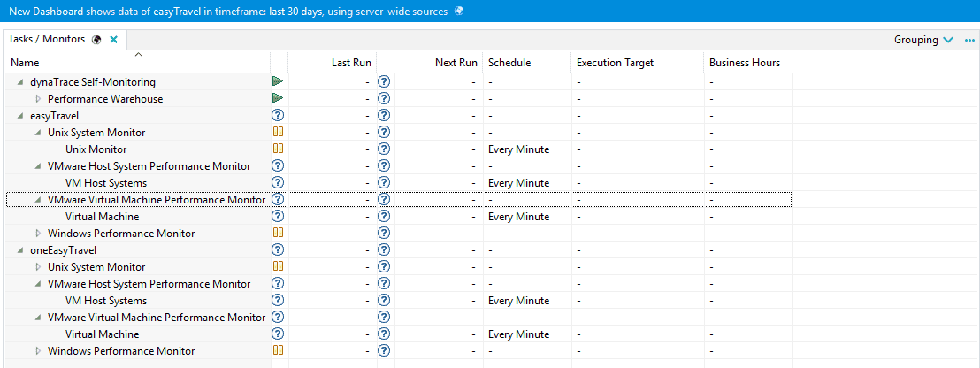Collapse VMware Virtual Machine Performance Monitor under oneEasyTravel
This screenshot has height=368, width=980.
(x=38, y=318)
